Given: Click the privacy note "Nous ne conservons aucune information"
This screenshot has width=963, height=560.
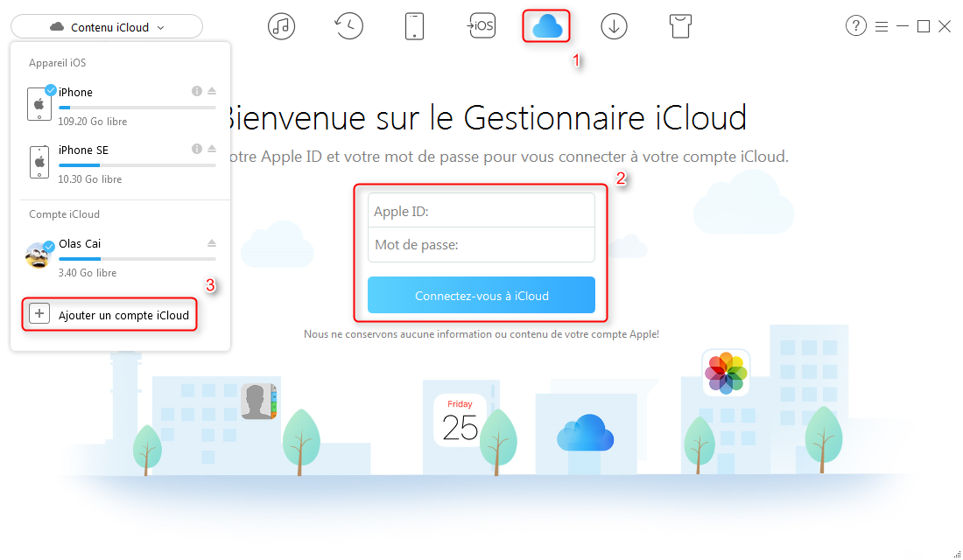Looking at the screenshot, I should [481, 334].
